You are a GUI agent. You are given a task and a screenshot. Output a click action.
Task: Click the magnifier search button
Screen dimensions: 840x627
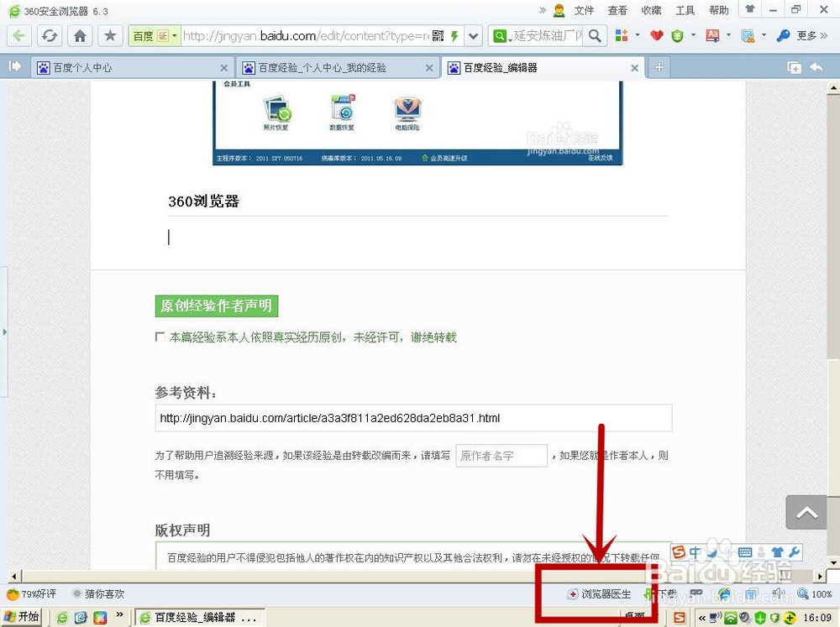[x=595, y=36]
